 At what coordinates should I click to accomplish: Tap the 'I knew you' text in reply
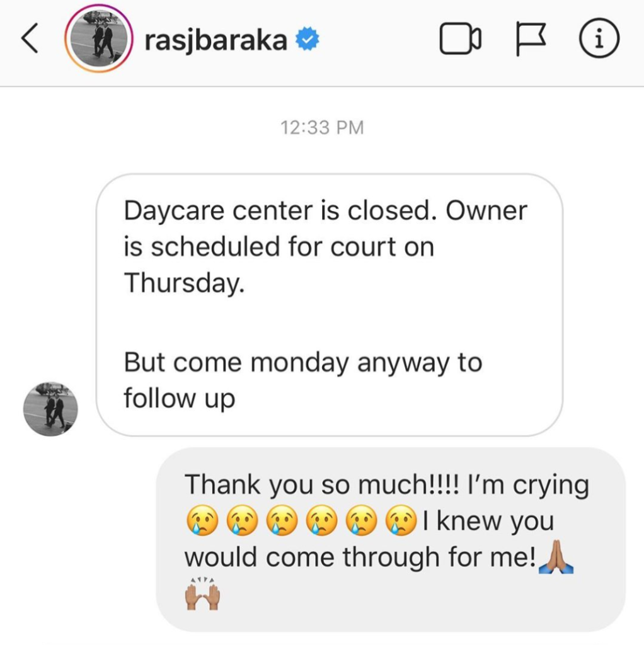coord(488,522)
